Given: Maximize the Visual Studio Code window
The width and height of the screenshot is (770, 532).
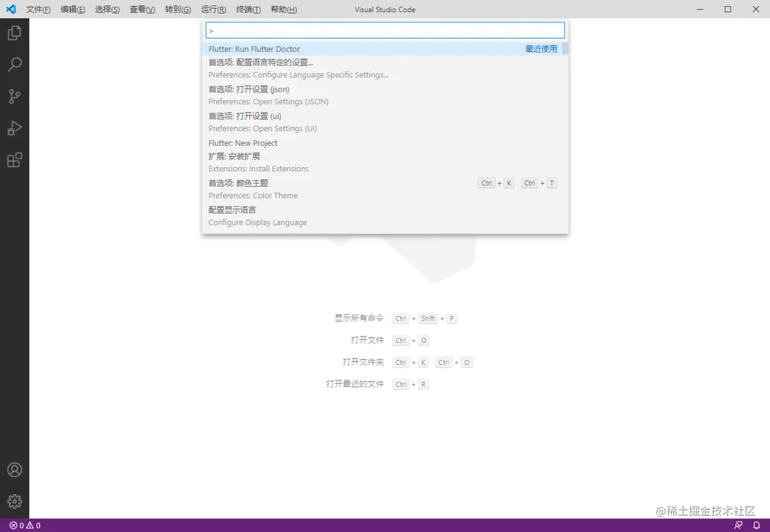Looking at the screenshot, I should point(728,9).
